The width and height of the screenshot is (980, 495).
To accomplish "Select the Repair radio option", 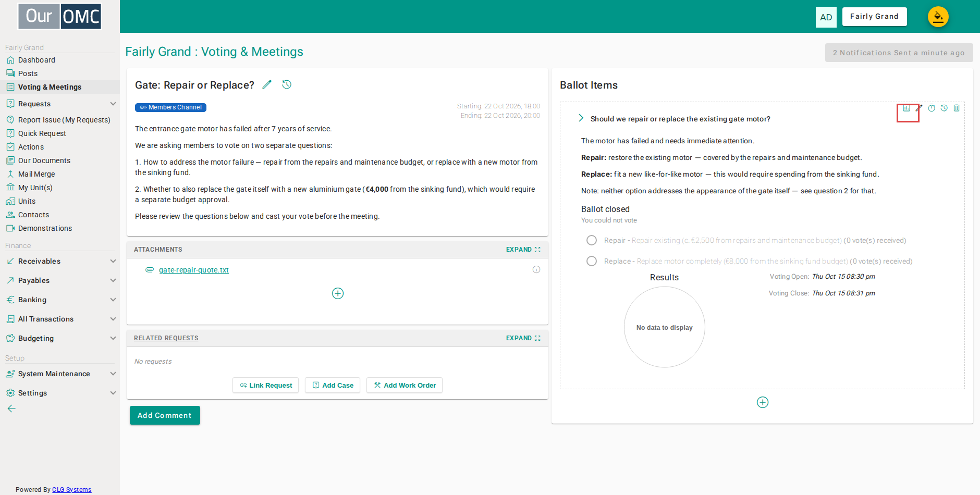I will tap(592, 240).
